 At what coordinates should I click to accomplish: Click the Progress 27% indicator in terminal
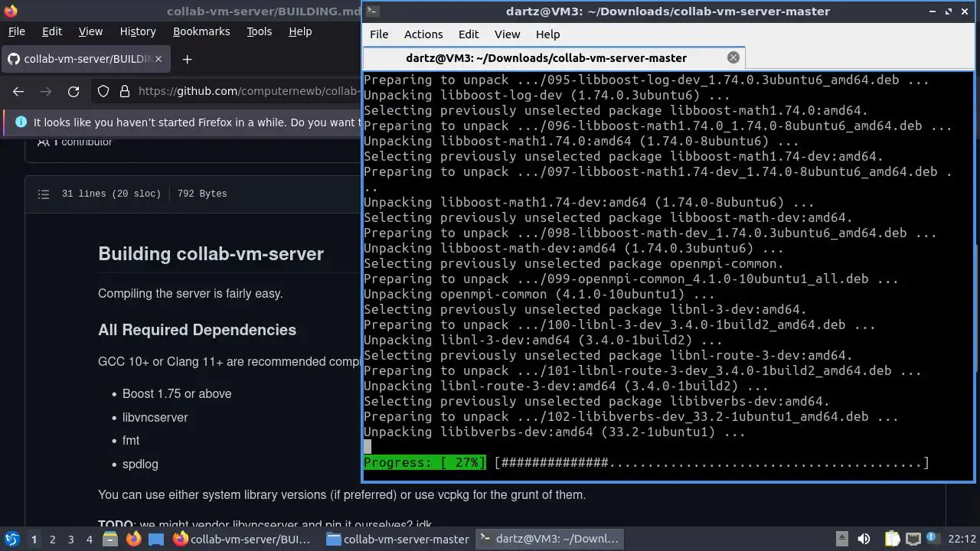point(424,462)
